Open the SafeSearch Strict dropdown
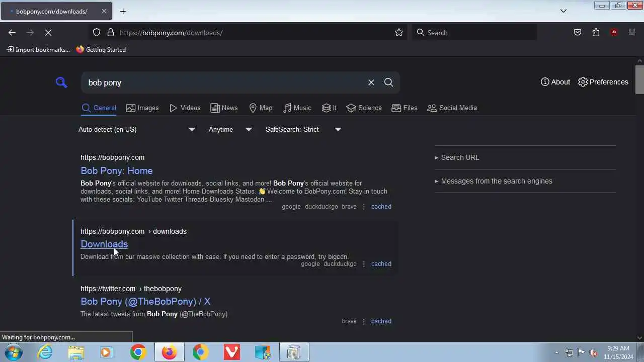The height and width of the screenshot is (362, 644). point(303,129)
